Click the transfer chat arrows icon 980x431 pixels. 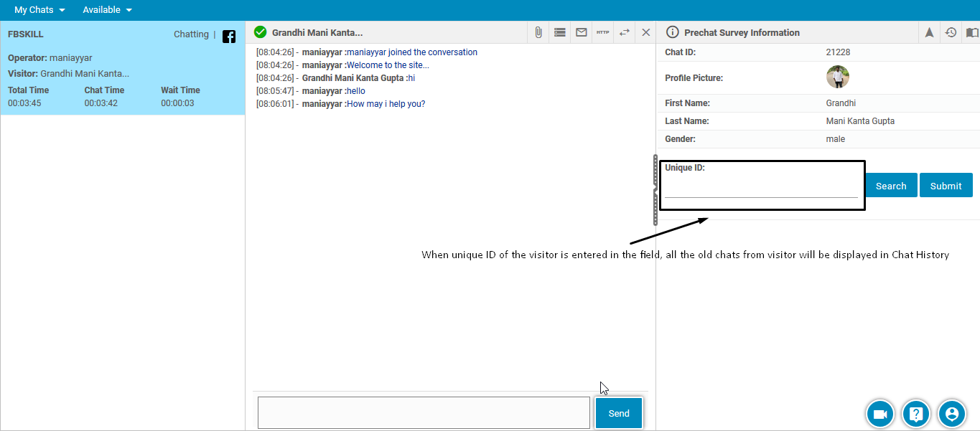click(625, 32)
